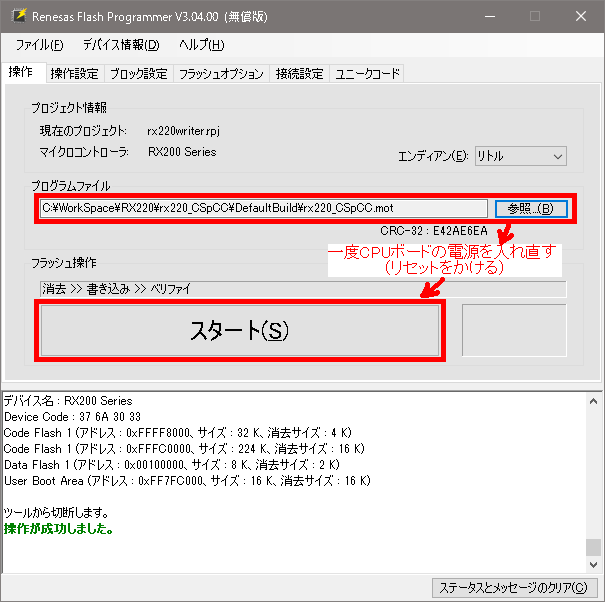This screenshot has width=605, height=602.
Task: Go to the ユニークコード tab
Action: coord(367,73)
